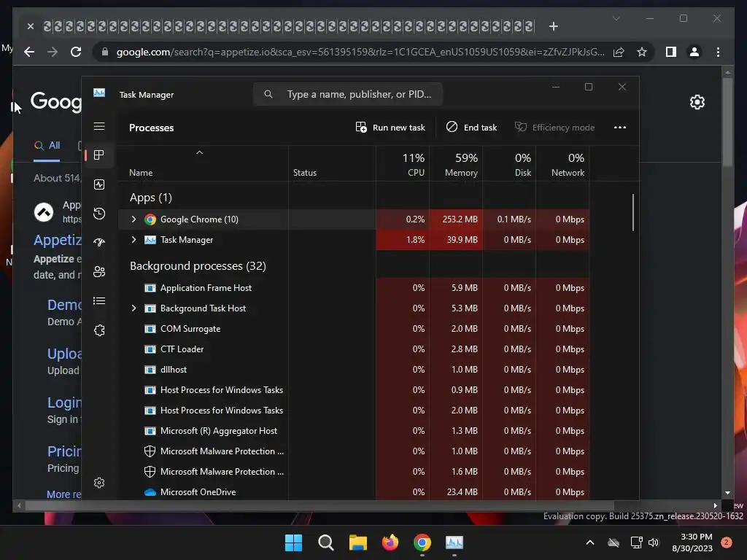The image size is (747, 560).
Task: Open taskbar Search icon
Action: point(326,542)
